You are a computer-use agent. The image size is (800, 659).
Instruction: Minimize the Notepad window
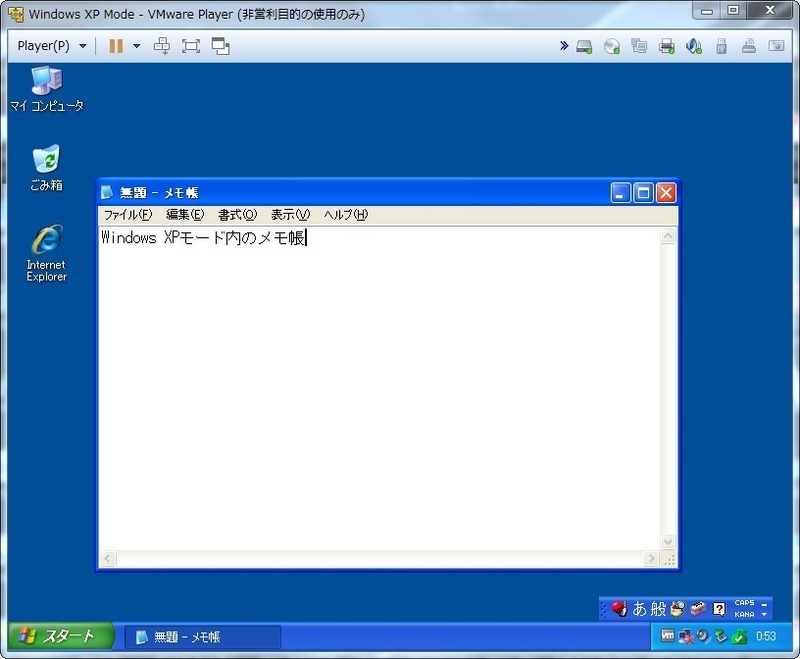click(620, 193)
